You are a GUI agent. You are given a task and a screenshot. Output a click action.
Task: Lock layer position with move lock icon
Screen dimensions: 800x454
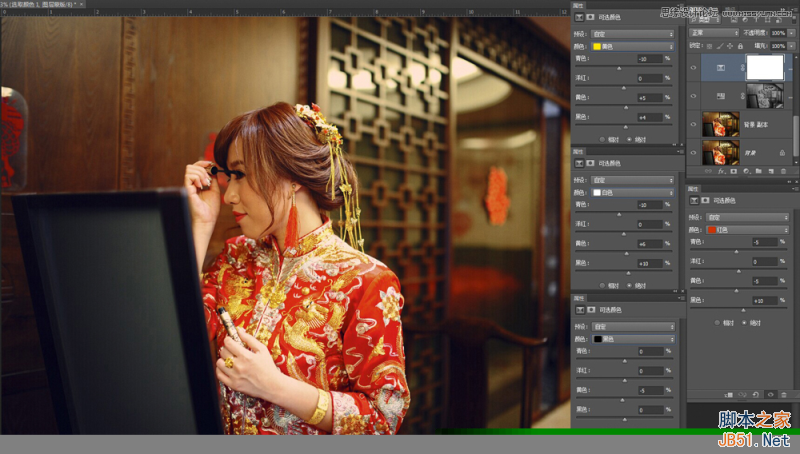click(730, 46)
